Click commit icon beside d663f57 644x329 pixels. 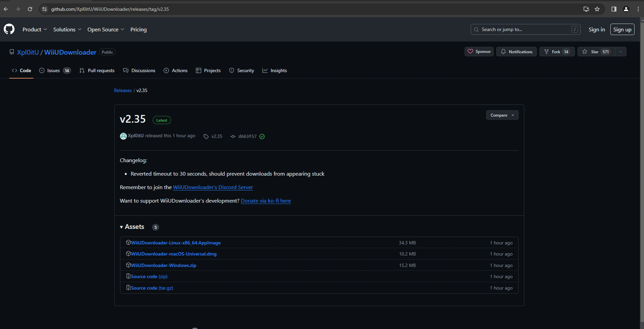pyautogui.click(x=233, y=137)
